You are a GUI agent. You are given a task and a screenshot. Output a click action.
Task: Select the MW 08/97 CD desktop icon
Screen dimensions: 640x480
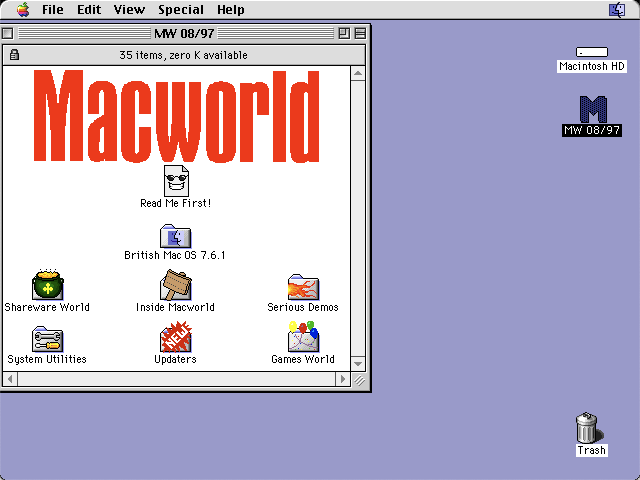[x=593, y=109]
